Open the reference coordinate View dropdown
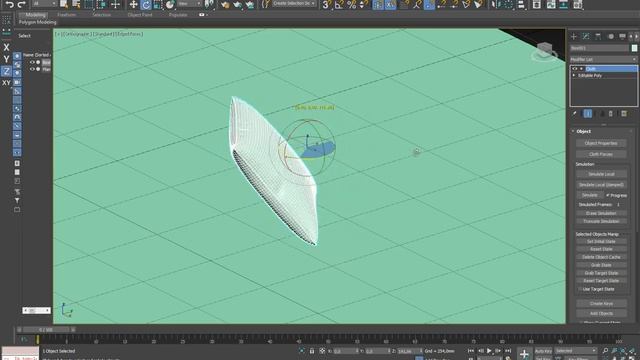The height and width of the screenshot is (360, 640). point(190,4)
